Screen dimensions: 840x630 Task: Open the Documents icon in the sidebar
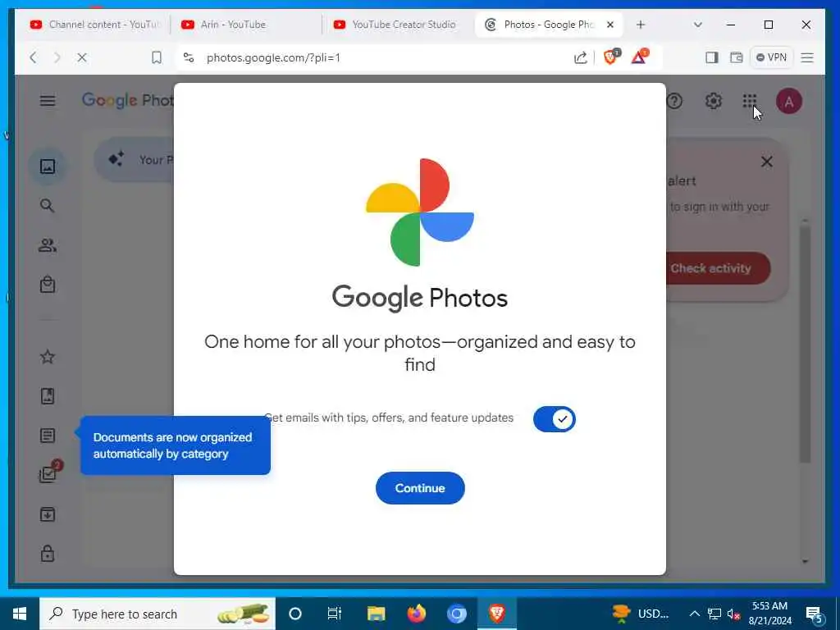[48, 436]
